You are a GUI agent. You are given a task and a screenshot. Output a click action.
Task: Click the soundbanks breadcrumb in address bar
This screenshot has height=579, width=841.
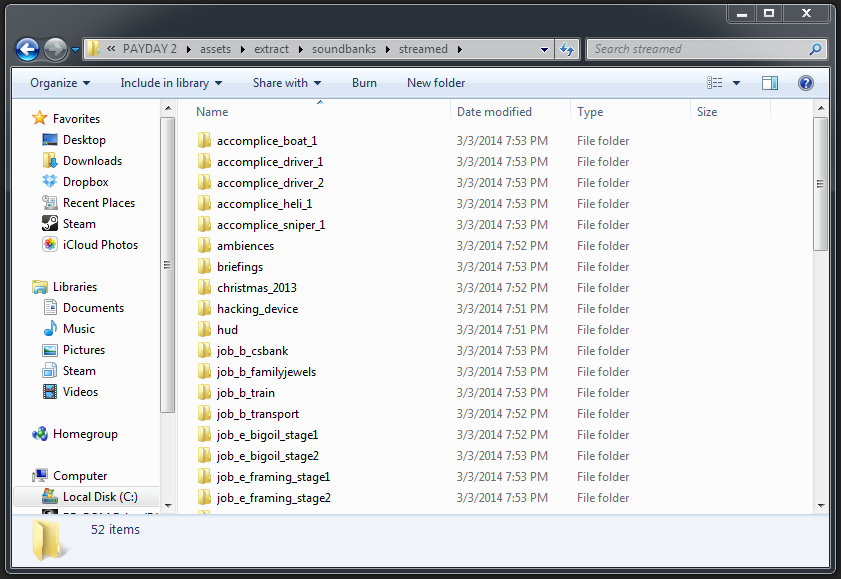click(x=344, y=49)
